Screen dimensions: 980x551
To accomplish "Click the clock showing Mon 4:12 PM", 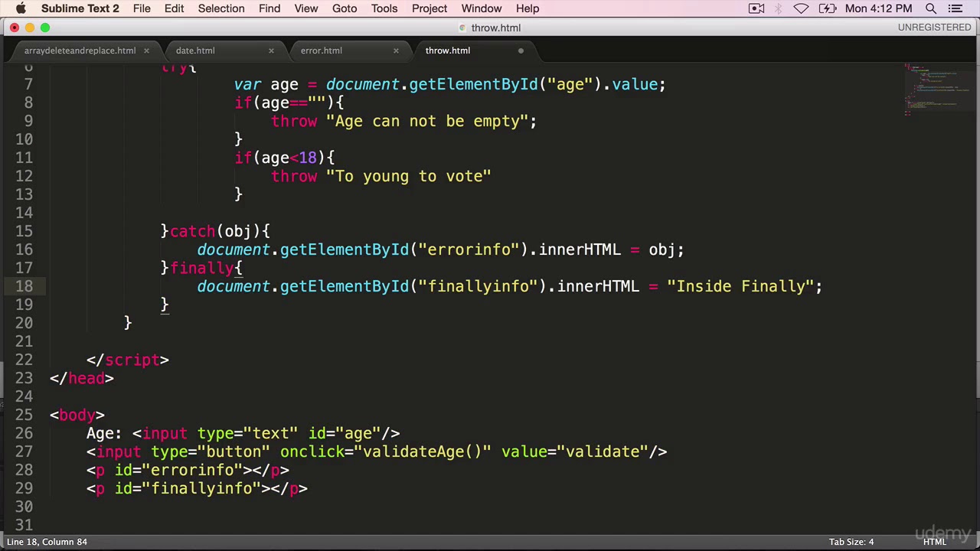I will pyautogui.click(x=879, y=8).
